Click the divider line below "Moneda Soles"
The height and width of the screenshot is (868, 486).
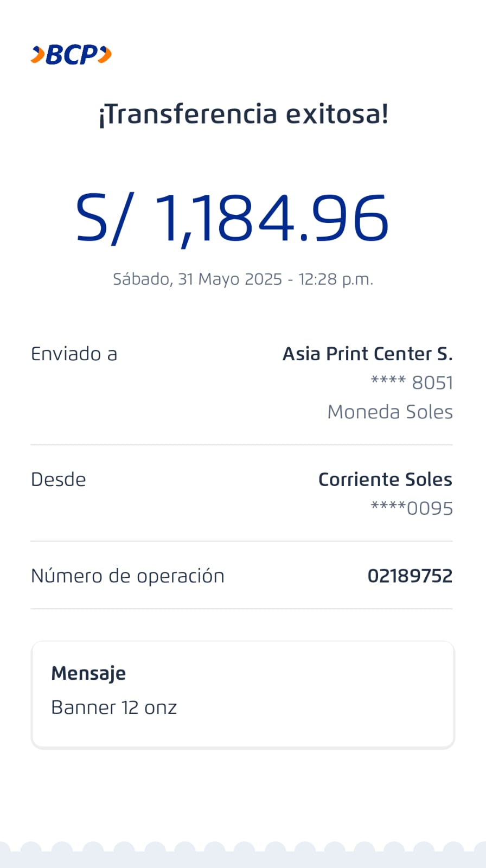[x=242, y=445]
